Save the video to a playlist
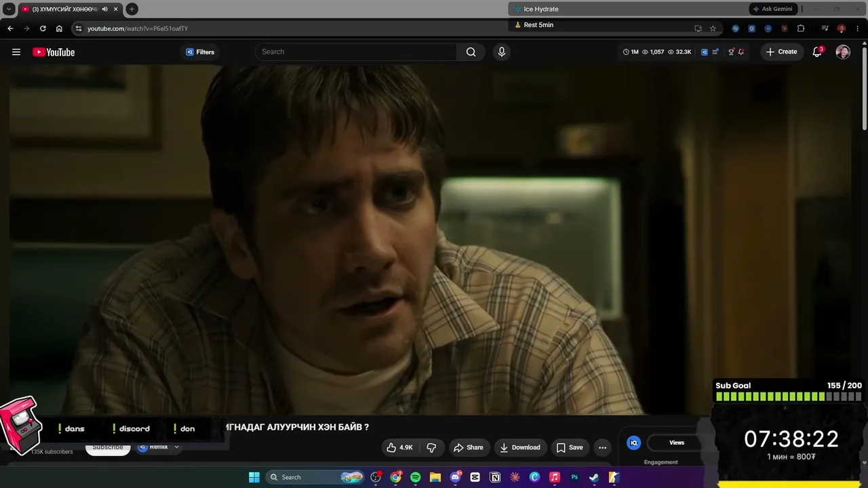The image size is (868, 488). (x=570, y=447)
